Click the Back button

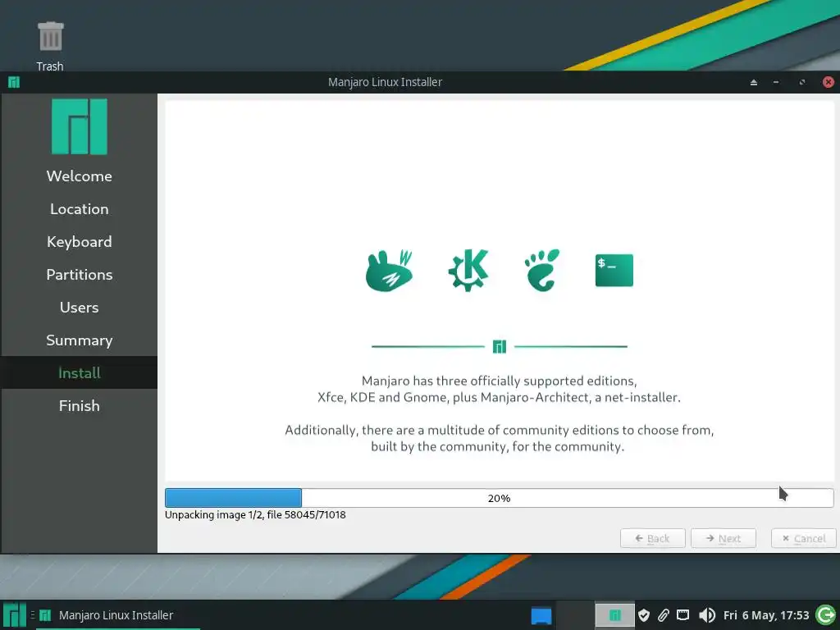(x=652, y=538)
